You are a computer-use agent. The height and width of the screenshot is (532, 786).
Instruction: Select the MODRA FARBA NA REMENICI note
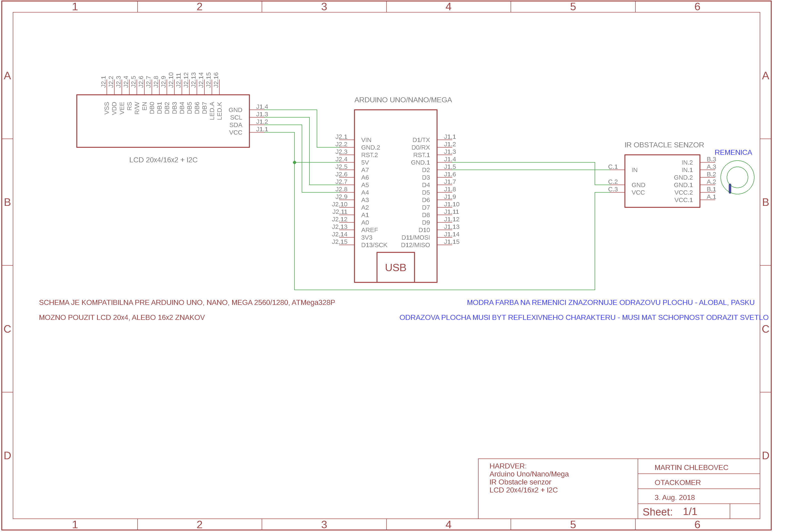(x=610, y=302)
